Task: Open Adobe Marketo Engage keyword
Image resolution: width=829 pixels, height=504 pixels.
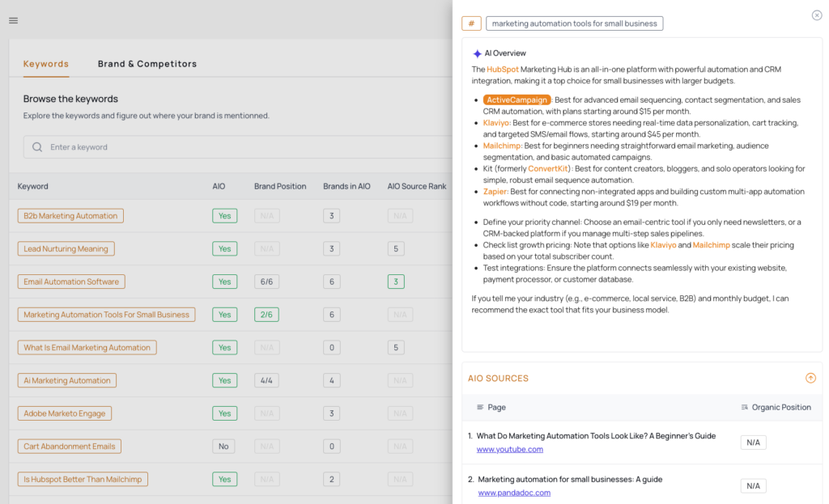Action: pyautogui.click(x=65, y=413)
